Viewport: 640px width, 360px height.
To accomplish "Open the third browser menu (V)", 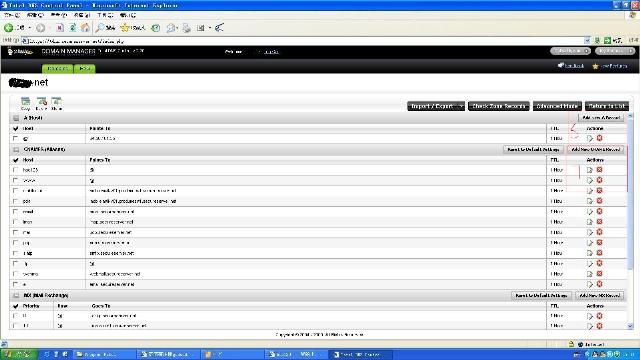I will click(x=58, y=15).
